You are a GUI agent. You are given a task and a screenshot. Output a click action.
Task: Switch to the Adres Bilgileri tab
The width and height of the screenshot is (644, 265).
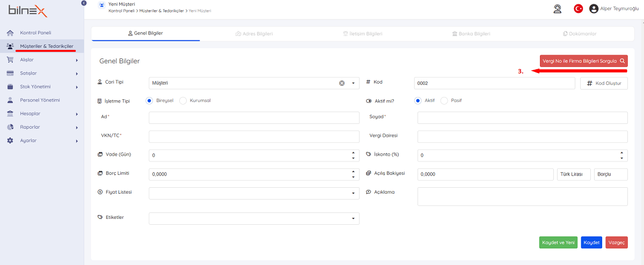pos(254,34)
